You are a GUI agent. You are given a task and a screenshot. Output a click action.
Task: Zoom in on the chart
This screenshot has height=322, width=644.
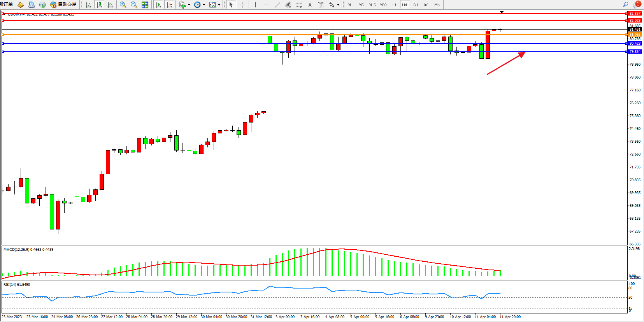[123, 5]
